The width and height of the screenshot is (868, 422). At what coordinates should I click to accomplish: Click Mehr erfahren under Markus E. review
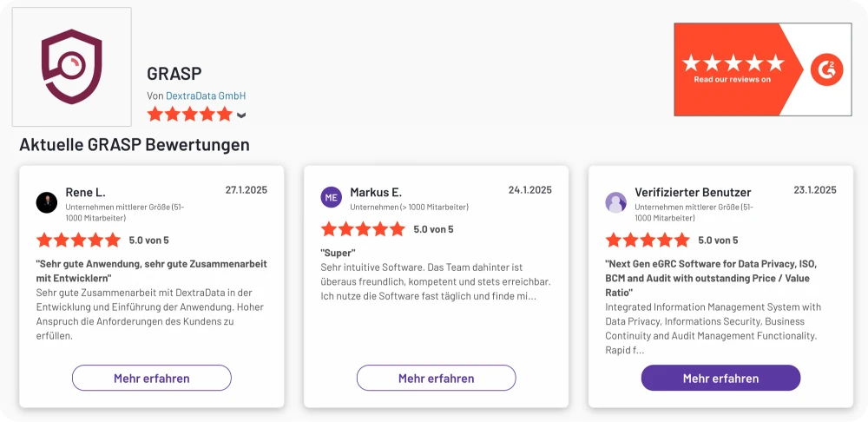(436, 378)
